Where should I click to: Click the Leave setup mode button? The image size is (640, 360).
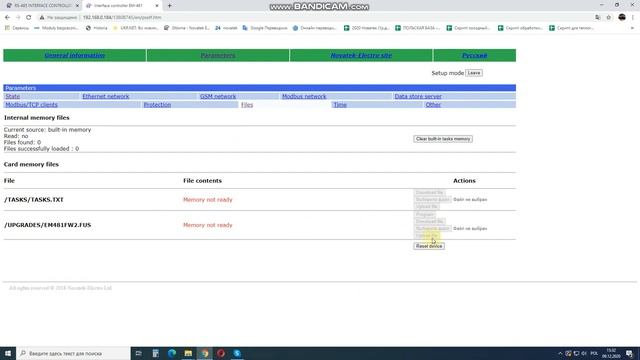(x=474, y=73)
